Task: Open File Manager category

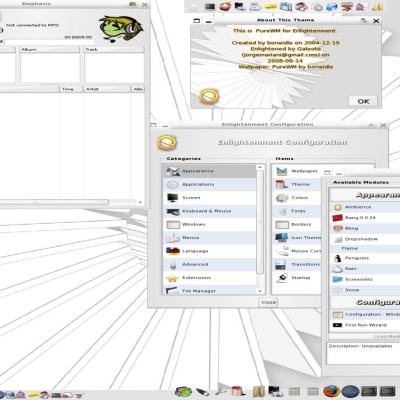Action: click(210, 290)
